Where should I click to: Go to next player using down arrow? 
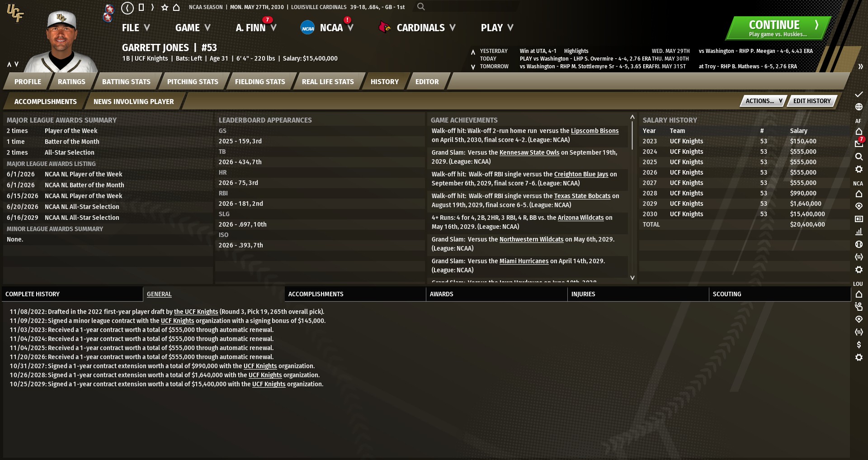17,64
